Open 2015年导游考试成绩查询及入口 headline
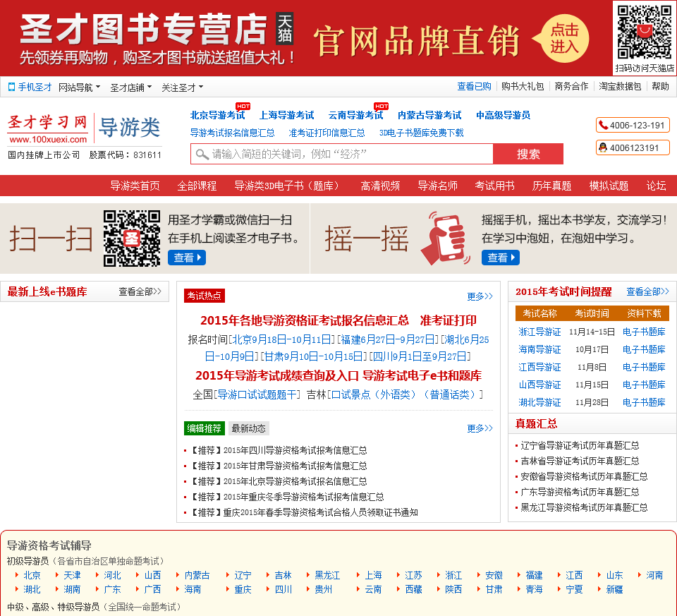The width and height of the screenshot is (677, 616). 276,376
